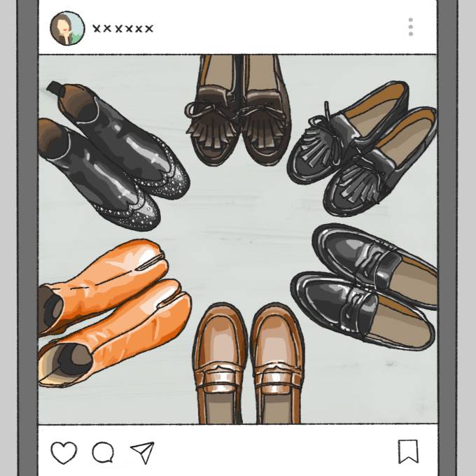Click the xxxxxx username
476x476 pixels.
123,29
